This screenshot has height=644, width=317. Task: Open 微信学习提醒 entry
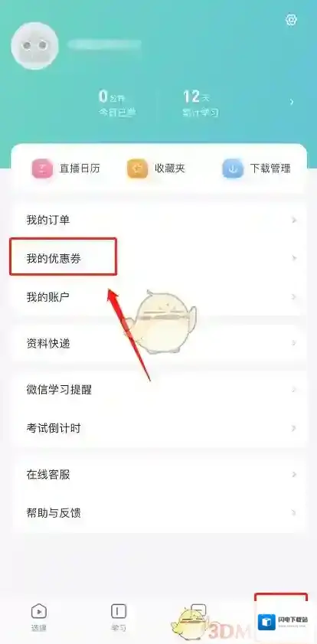tap(159, 390)
